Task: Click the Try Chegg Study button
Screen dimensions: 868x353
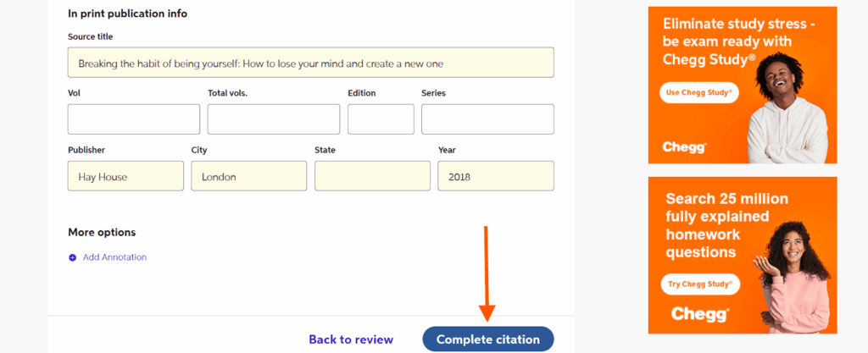Action: pyautogui.click(x=700, y=284)
